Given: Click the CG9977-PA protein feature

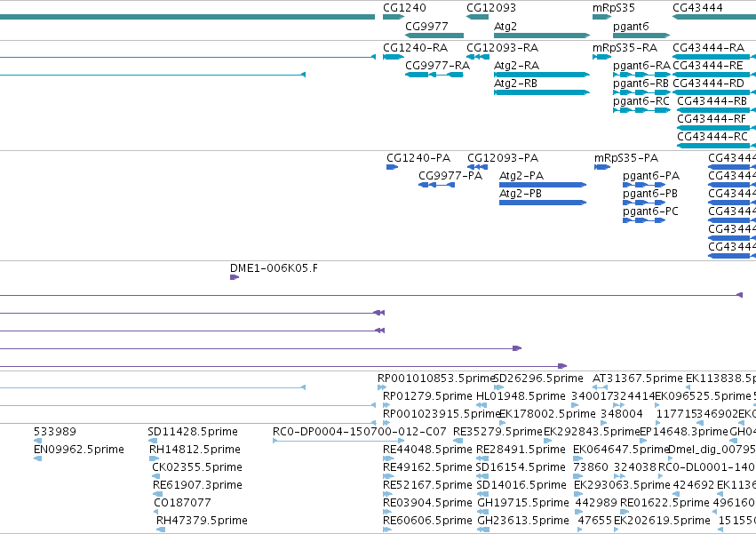Looking at the screenshot, I should [437, 185].
